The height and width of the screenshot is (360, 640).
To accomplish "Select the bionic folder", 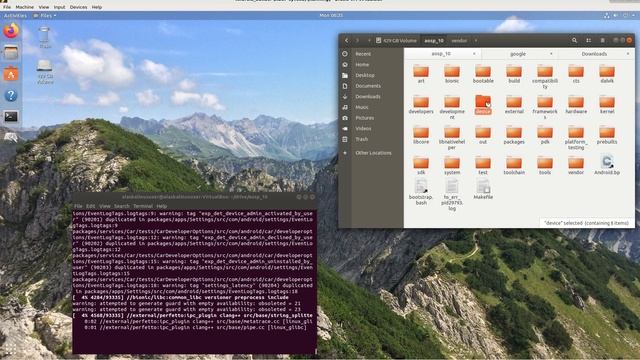I will (452, 74).
